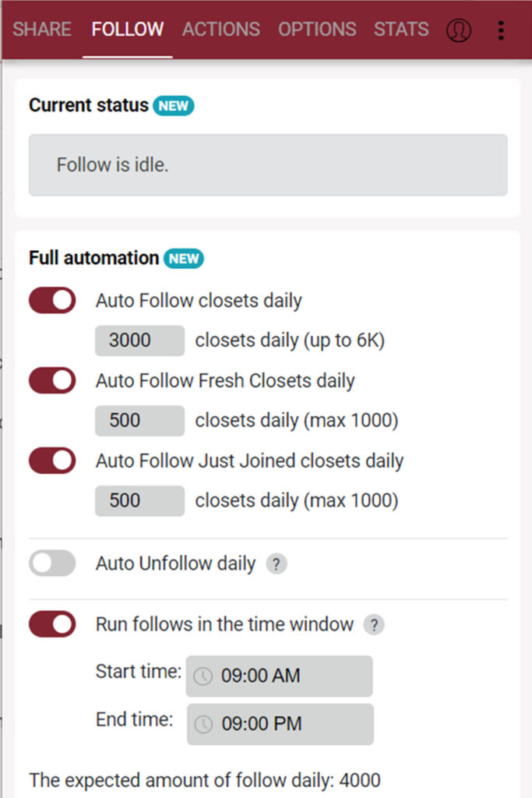
Task: Disable Auto Follow closets daily toggle
Action: click(52, 300)
